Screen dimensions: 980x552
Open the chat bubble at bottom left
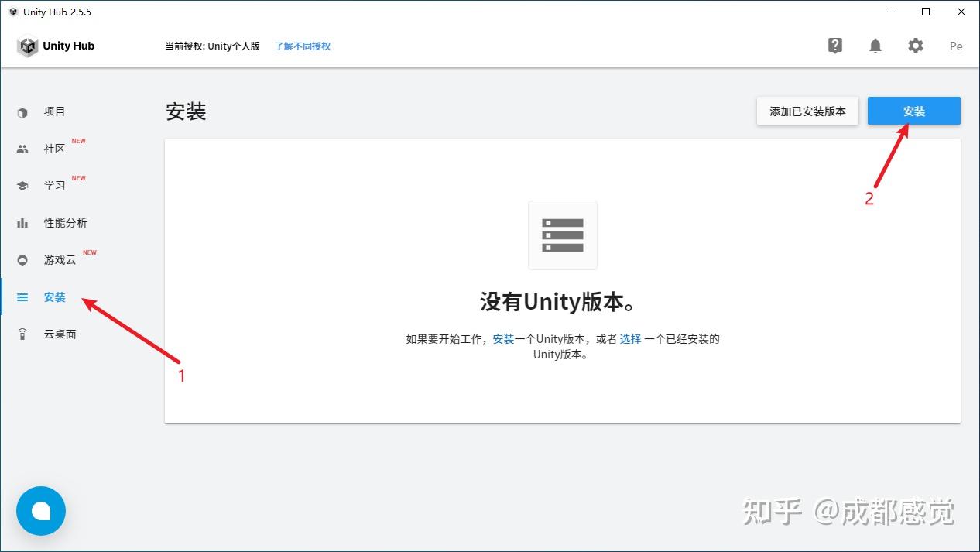tap(40, 511)
